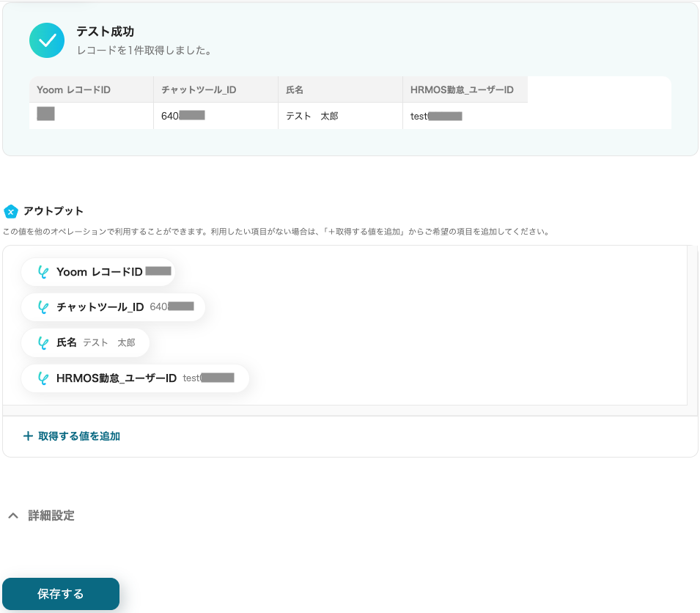
Task: Select the チャットツール_ID output chip
Action: click(x=113, y=307)
